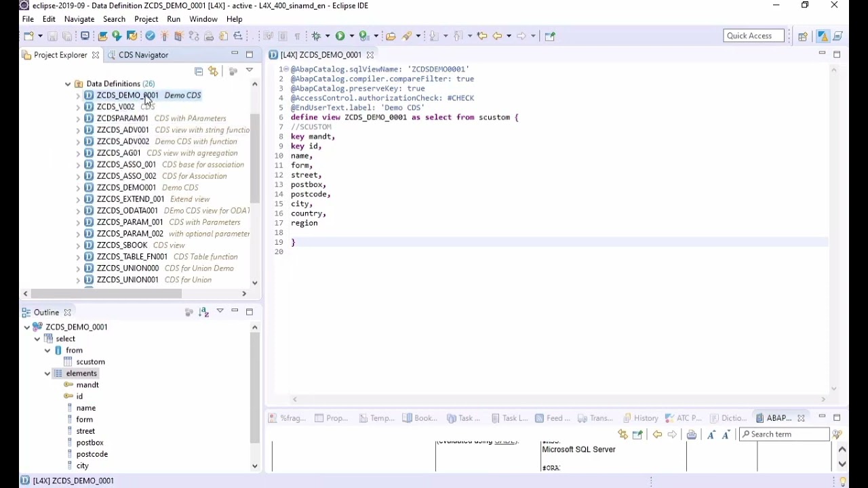Click Collapse All in Project Explorer
Screen dimensions: 868x488
pos(199,71)
